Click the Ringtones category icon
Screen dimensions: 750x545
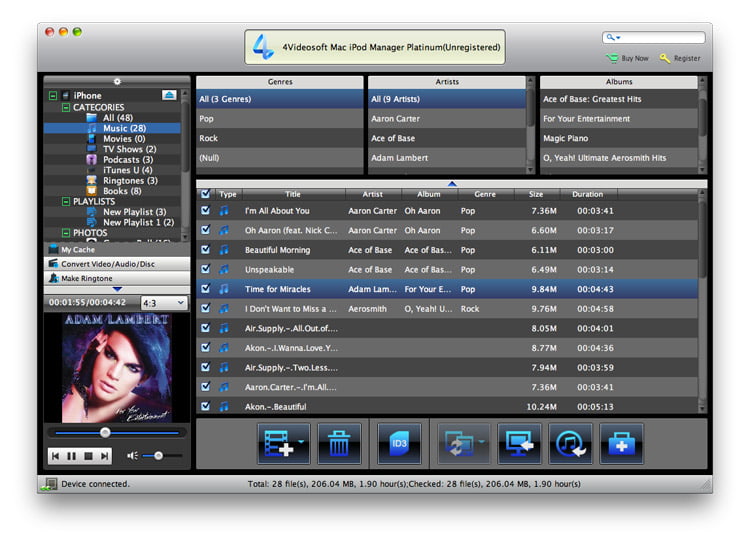pos(91,180)
